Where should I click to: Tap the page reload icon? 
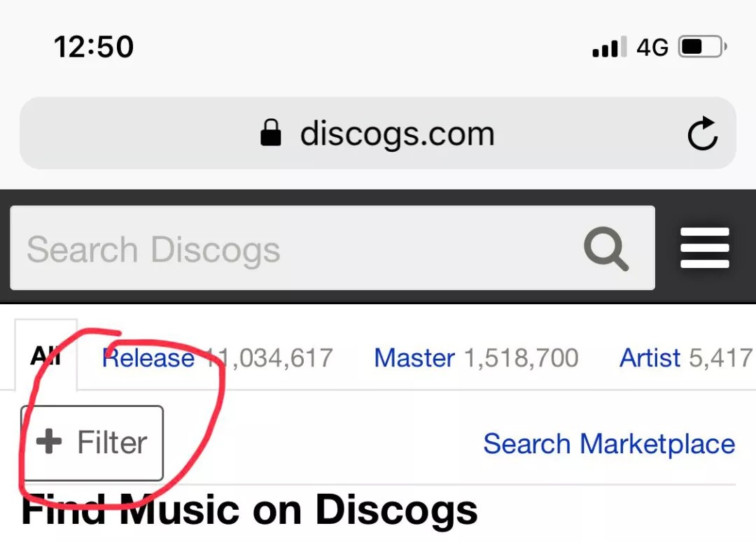click(703, 134)
